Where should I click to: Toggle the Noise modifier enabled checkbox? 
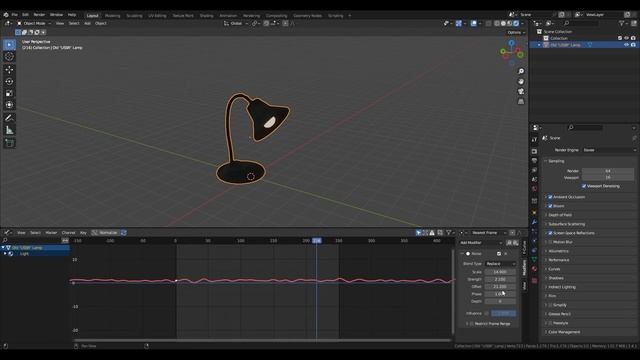(499, 254)
